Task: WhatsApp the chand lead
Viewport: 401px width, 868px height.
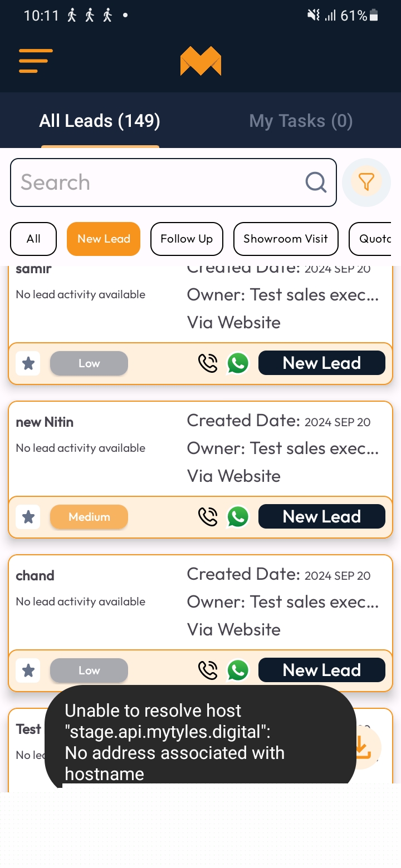Action: [238, 670]
